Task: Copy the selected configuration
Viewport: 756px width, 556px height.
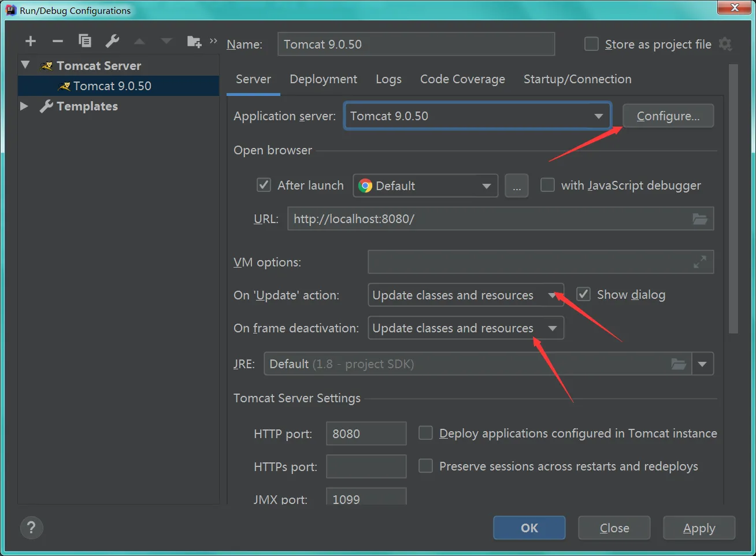Action: pyautogui.click(x=85, y=40)
